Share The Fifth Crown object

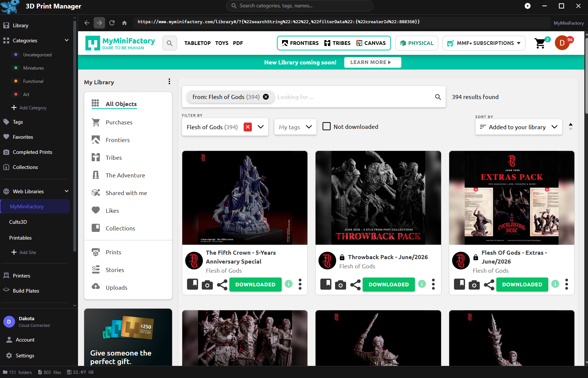[222, 285]
